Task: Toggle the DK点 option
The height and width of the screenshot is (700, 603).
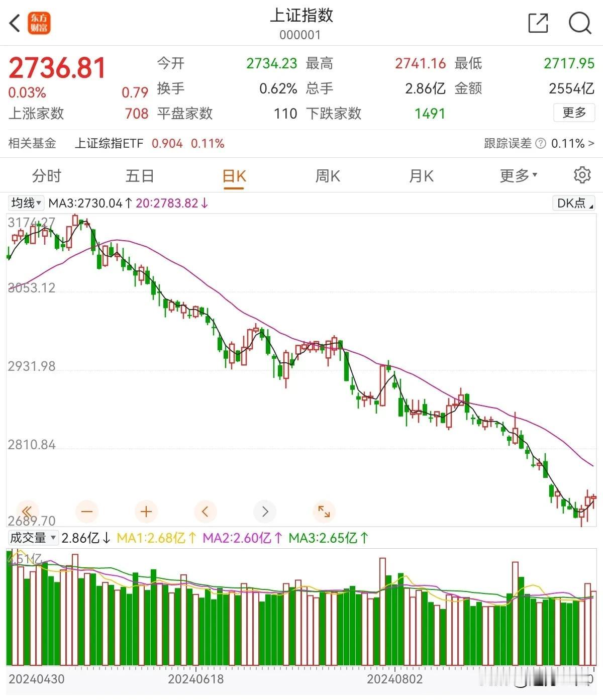Action: pos(573,203)
